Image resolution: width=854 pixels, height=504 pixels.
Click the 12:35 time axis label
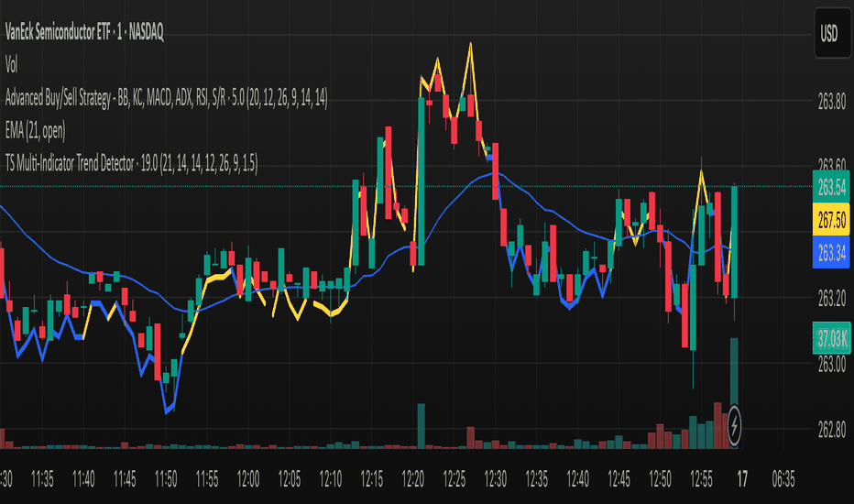click(x=536, y=479)
